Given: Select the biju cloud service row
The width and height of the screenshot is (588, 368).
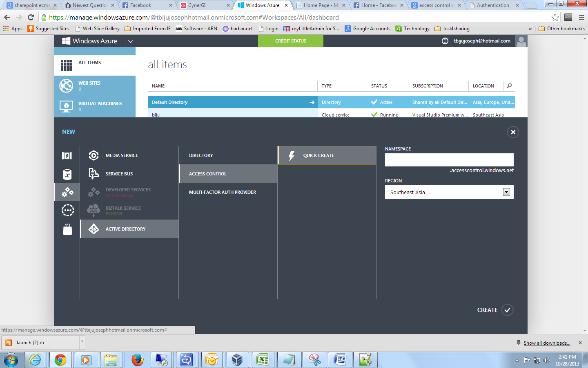Looking at the screenshot, I should 332,113.
